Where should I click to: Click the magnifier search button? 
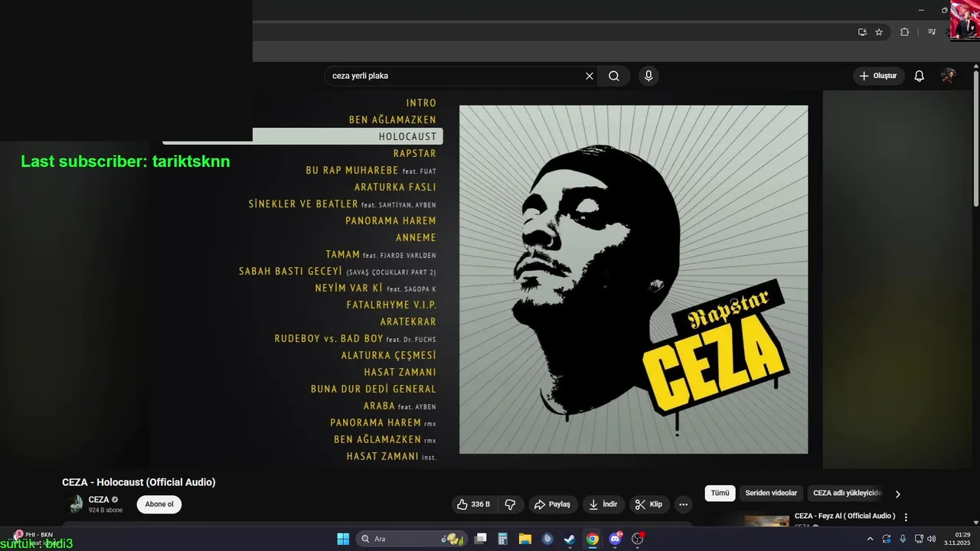pyautogui.click(x=614, y=76)
